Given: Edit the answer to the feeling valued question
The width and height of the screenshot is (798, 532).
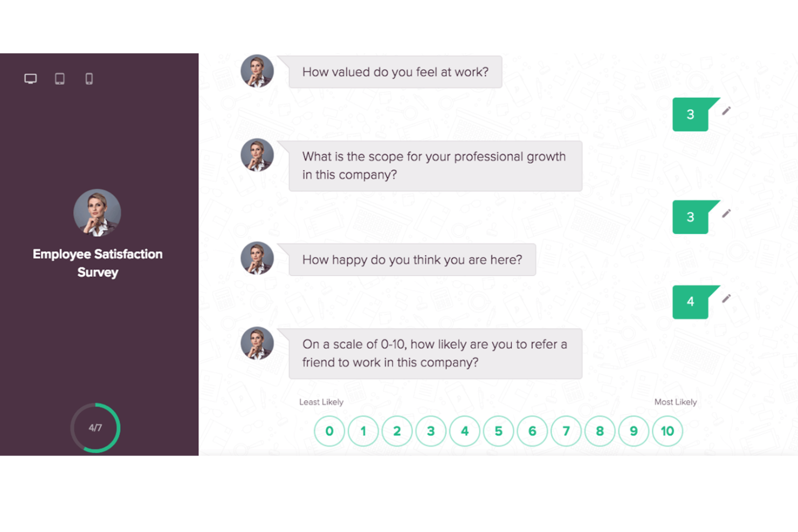Looking at the screenshot, I should tap(727, 110).
